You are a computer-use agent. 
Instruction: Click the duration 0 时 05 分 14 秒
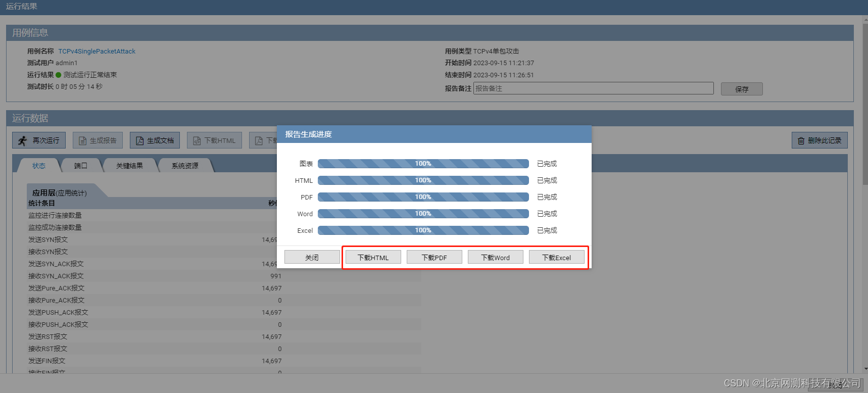coord(79,87)
